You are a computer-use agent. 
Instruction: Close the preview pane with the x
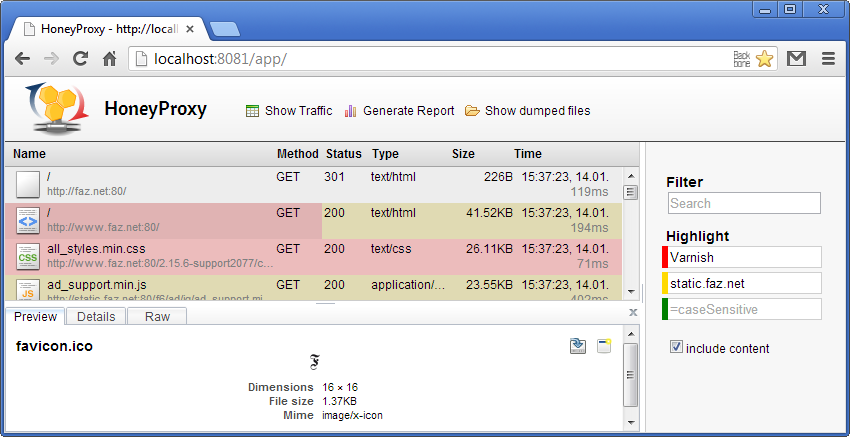633,312
